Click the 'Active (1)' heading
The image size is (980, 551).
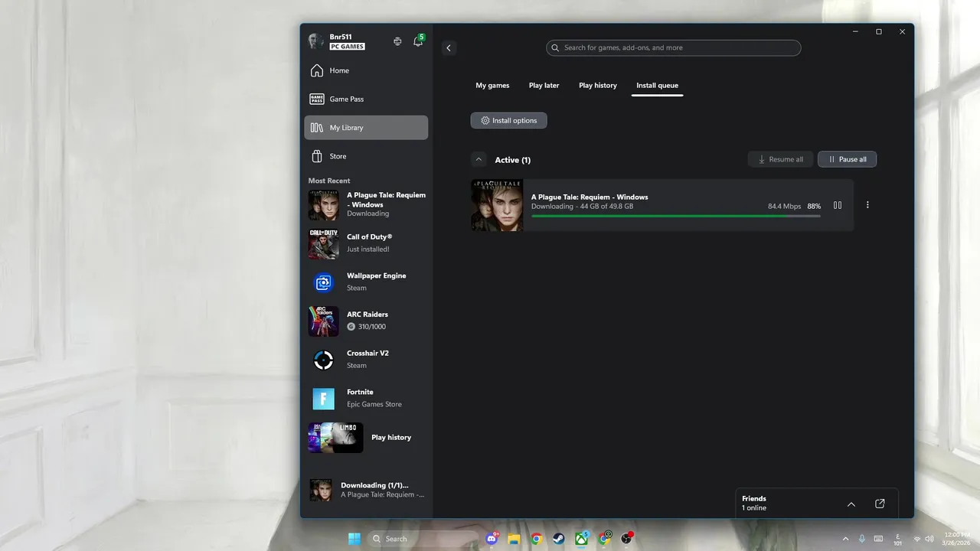[512, 160]
